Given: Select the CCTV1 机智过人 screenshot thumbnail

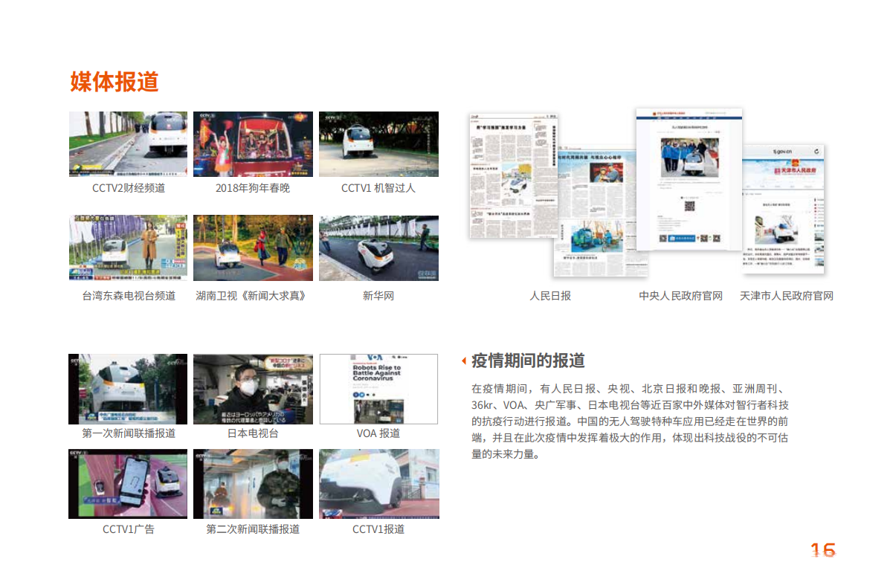Looking at the screenshot, I should point(378,144).
